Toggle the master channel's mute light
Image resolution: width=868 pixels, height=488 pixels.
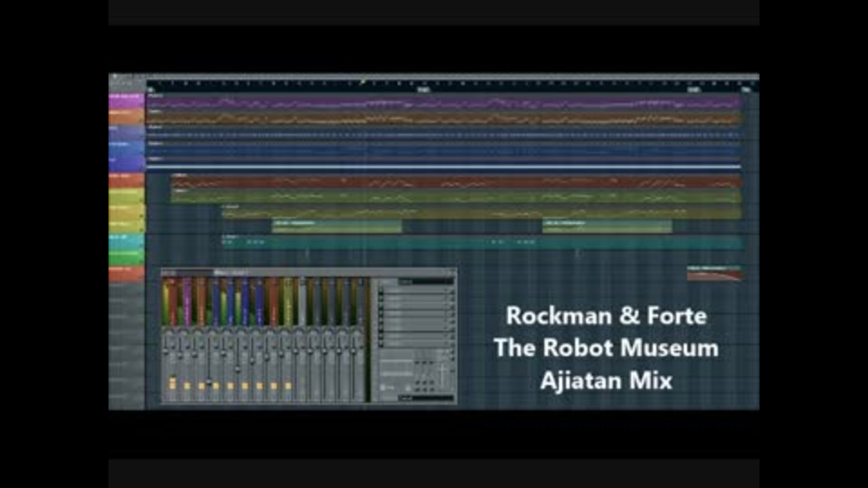pos(172,386)
